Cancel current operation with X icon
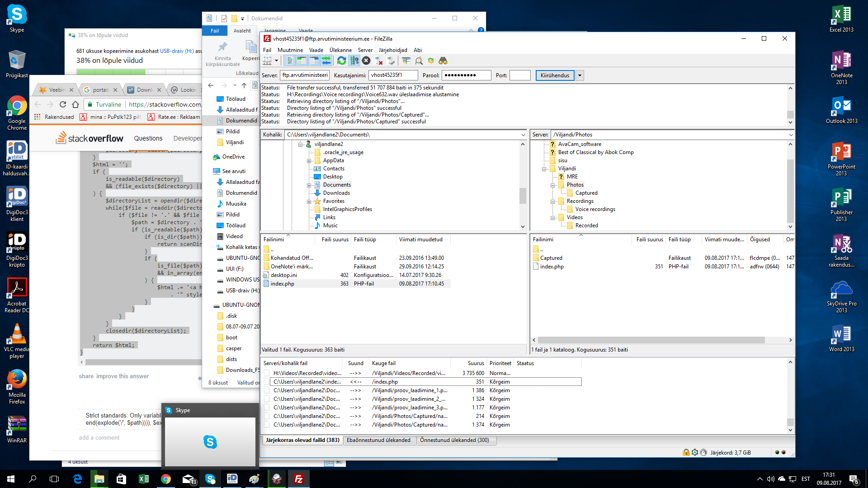This screenshot has width=868, height=488. 366,61
